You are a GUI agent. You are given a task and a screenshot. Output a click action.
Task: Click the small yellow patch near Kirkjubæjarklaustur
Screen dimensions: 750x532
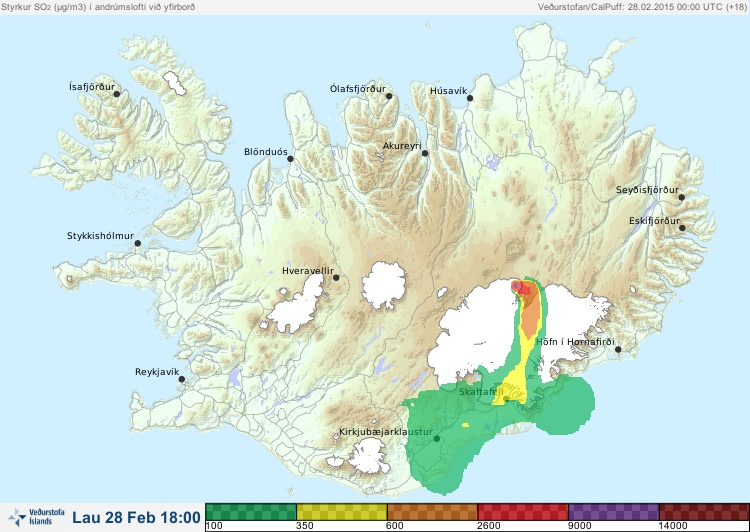point(465,424)
